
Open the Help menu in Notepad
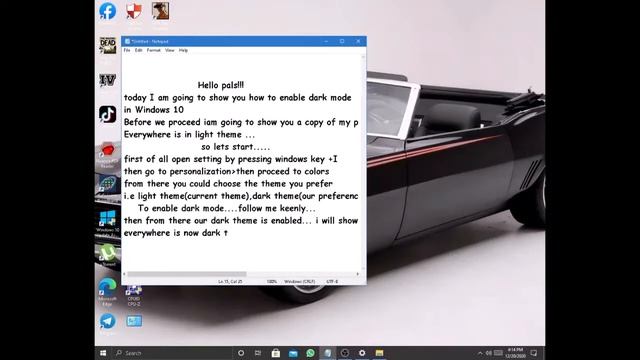click(x=183, y=50)
